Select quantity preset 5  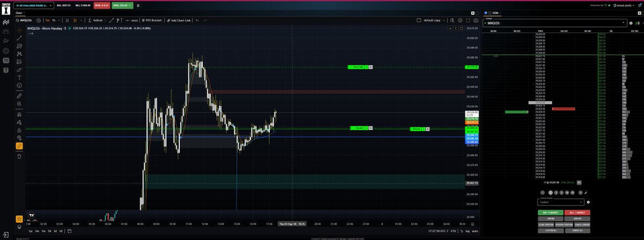tap(561, 193)
